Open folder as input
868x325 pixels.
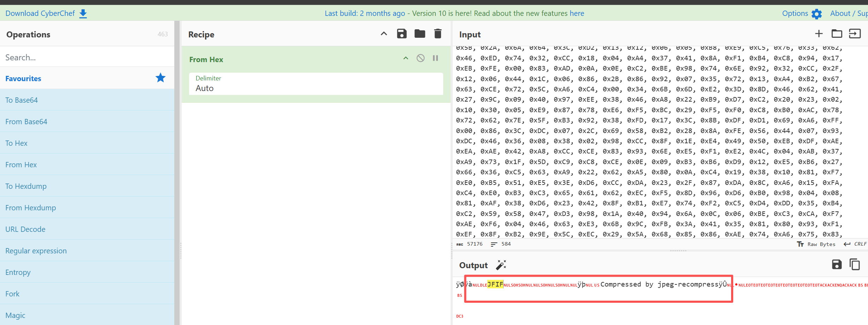(x=837, y=34)
